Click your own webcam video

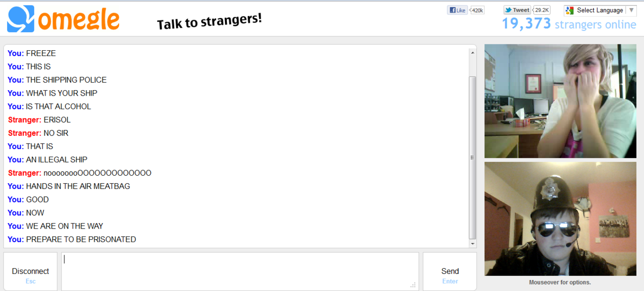click(560, 219)
